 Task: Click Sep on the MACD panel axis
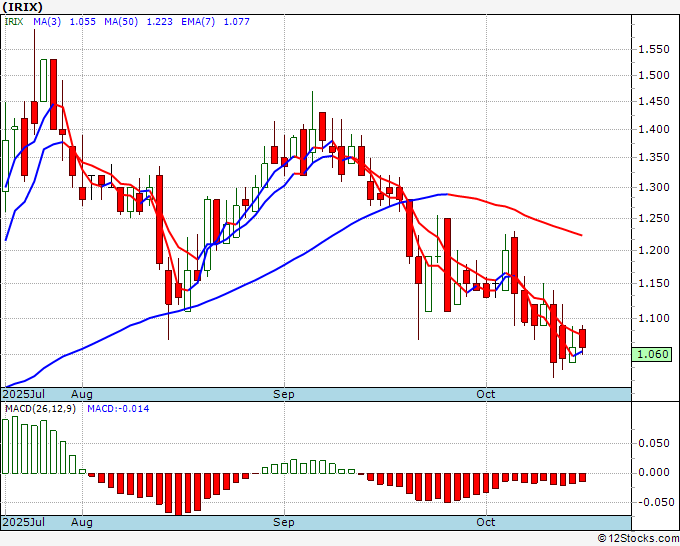(x=284, y=522)
